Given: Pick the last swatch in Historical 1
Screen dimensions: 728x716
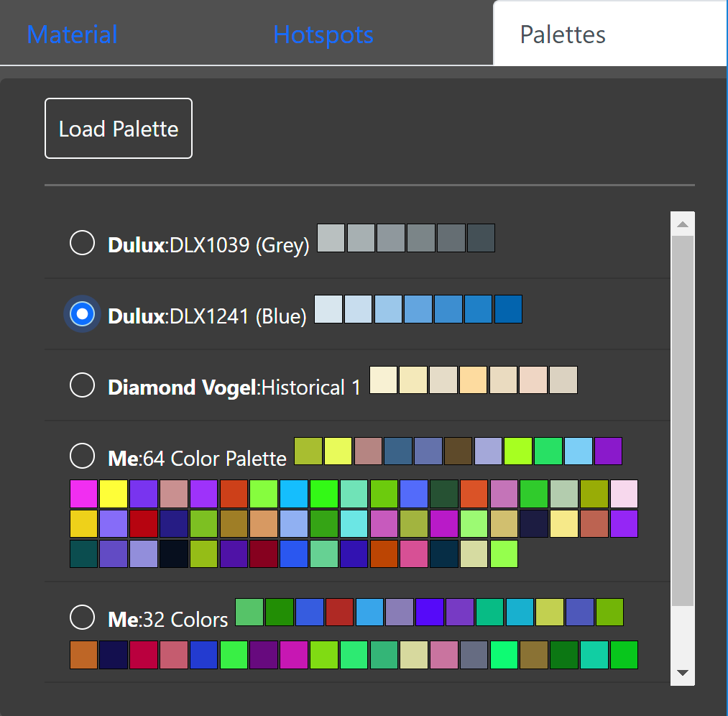Looking at the screenshot, I should (563, 380).
